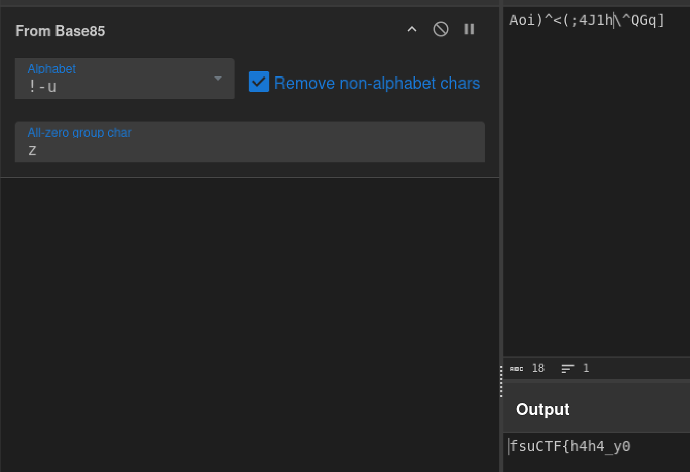Click the Output panel header

click(x=596, y=409)
